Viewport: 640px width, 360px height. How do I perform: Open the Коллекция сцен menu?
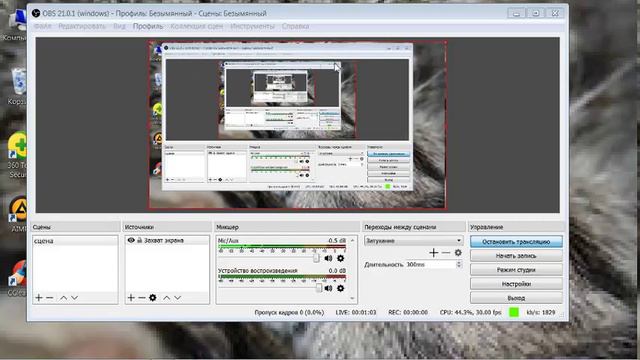[197, 26]
